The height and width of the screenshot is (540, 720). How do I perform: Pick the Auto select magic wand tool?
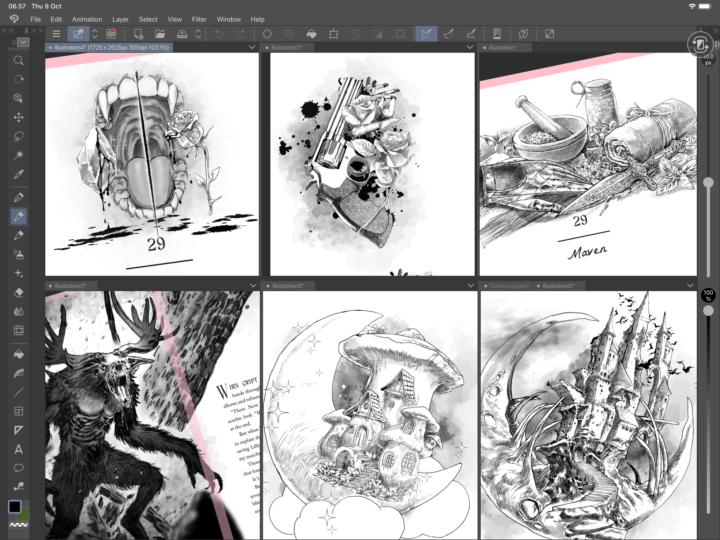point(19,155)
